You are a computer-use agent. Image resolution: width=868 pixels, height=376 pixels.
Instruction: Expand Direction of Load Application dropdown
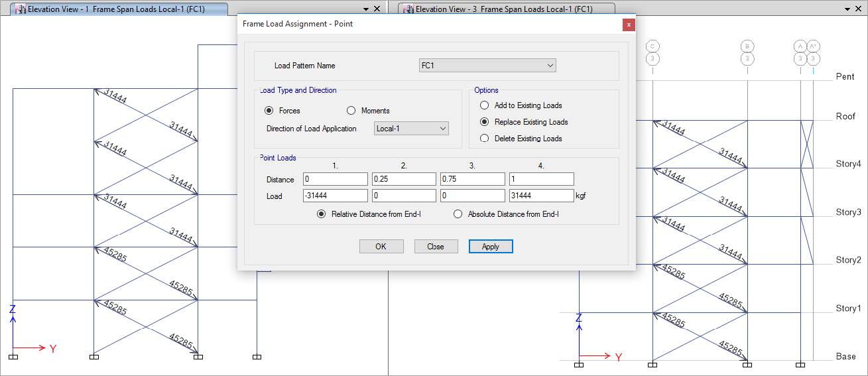(x=411, y=129)
